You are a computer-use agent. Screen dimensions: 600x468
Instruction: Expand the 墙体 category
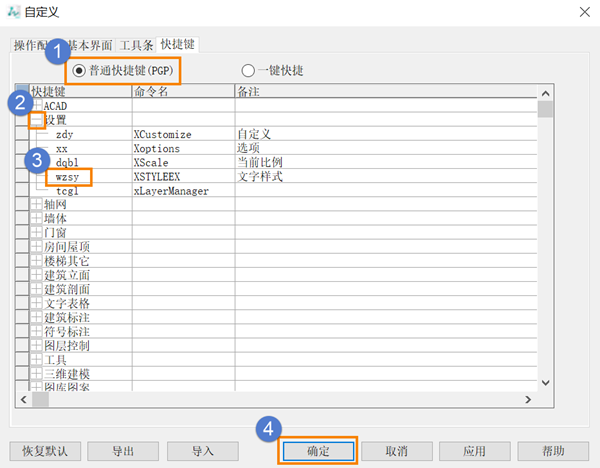tap(37, 218)
